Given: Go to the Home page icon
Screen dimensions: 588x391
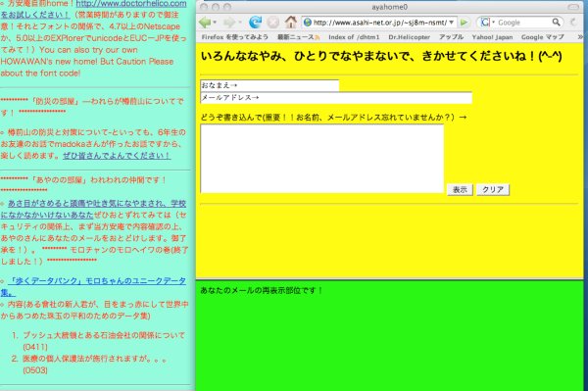Looking at the screenshot, I should [291, 23].
